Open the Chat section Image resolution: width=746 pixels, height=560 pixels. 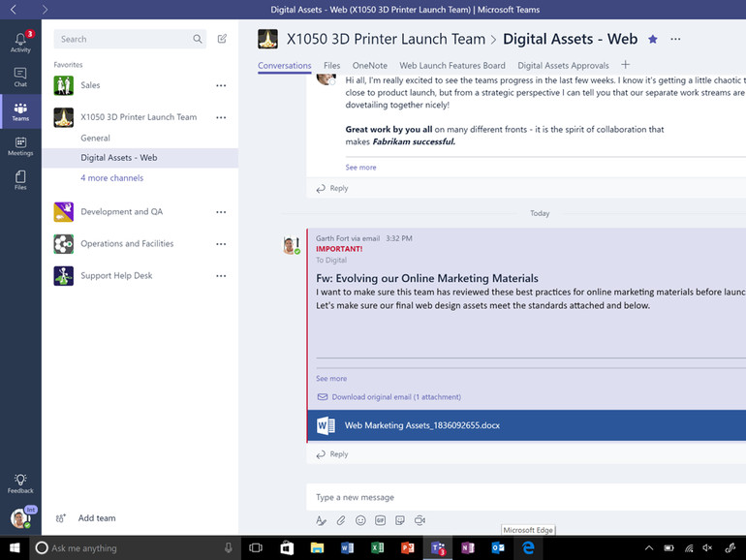20,78
